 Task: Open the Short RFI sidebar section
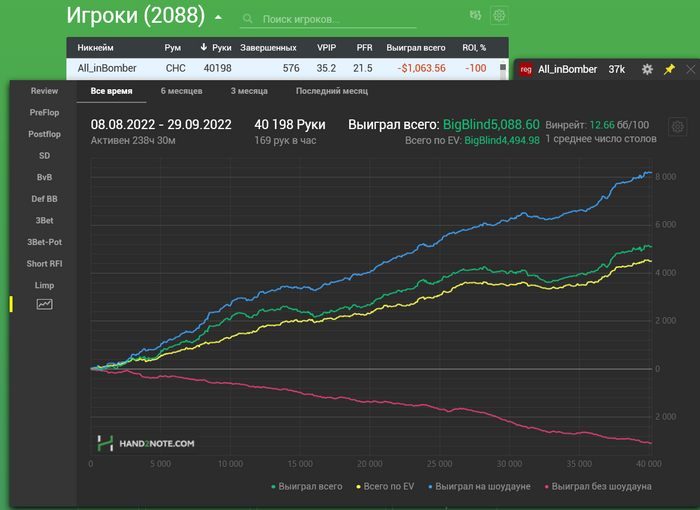[x=44, y=263]
